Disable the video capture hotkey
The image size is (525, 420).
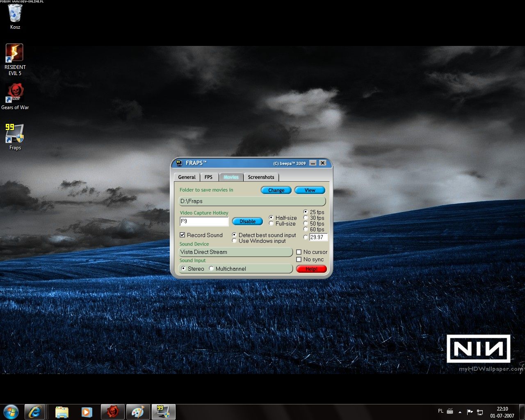click(247, 221)
